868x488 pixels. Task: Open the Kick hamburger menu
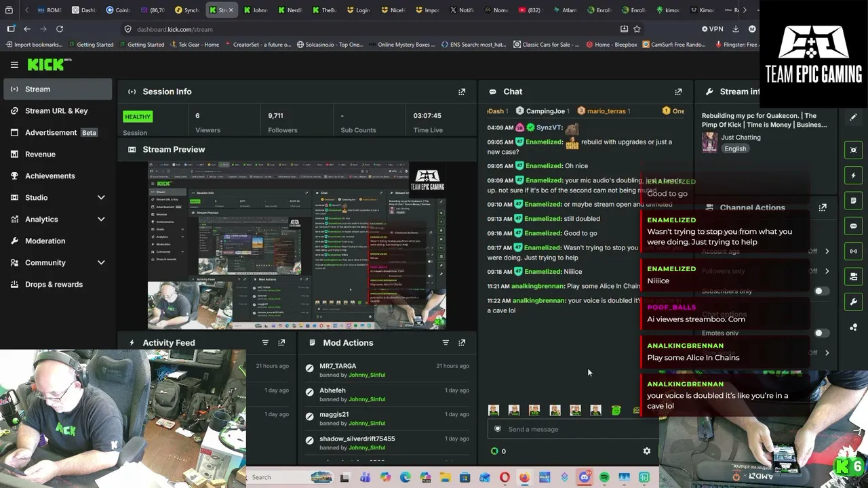[14, 64]
